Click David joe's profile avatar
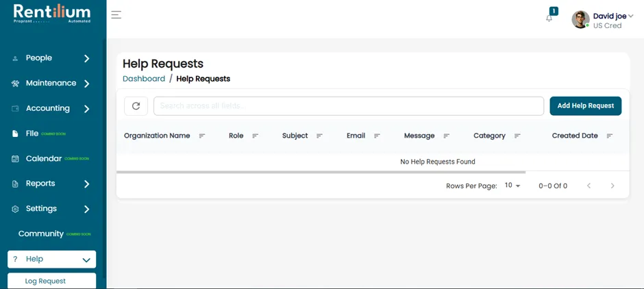Screen dimensions: 644x289 point(580,19)
